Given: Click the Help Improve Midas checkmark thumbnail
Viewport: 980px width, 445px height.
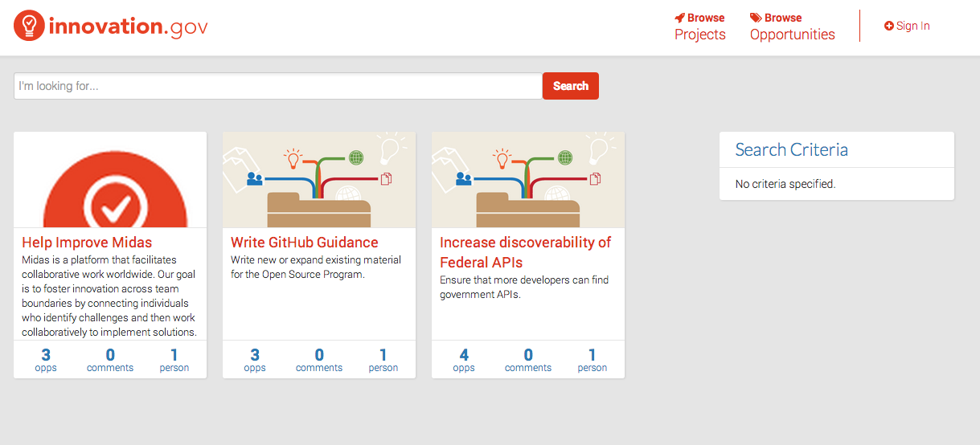Looking at the screenshot, I should point(110,180).
